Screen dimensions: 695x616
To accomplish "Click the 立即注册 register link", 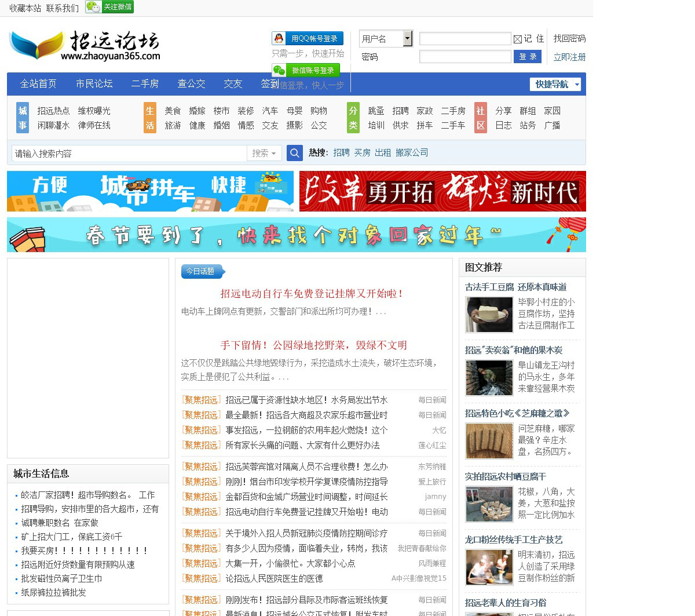I will (x=569, y=57).
